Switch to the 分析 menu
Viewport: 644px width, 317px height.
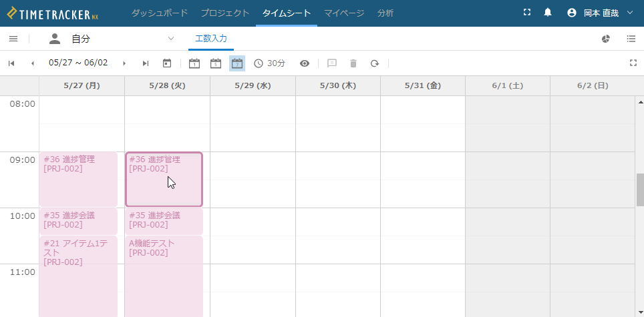(385, 13)
